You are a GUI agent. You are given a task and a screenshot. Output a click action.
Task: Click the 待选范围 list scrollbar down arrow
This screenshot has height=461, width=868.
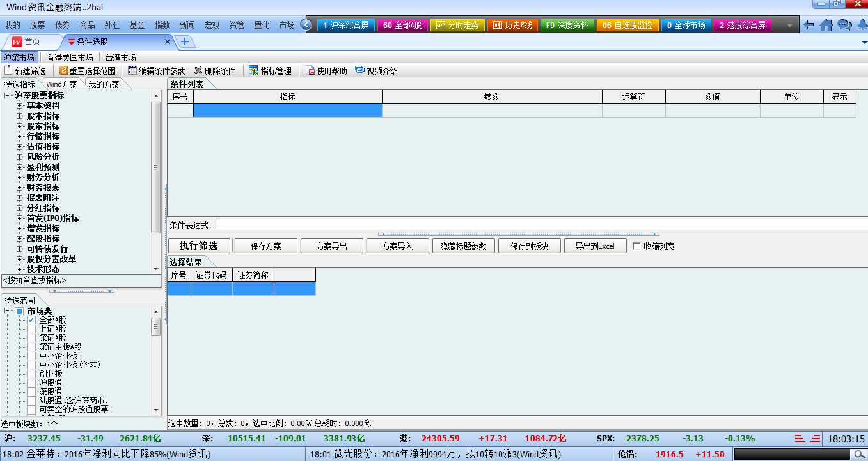(156, 410)
